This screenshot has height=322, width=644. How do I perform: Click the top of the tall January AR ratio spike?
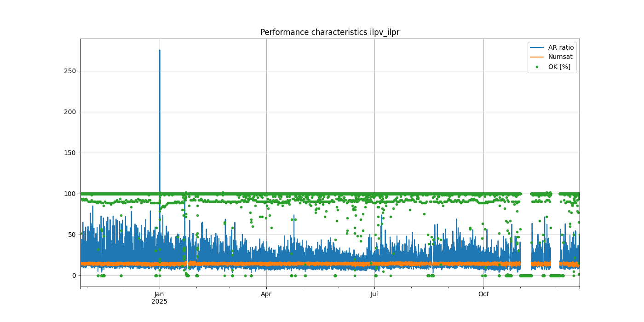pyautogui.click(x=160, y=51)
